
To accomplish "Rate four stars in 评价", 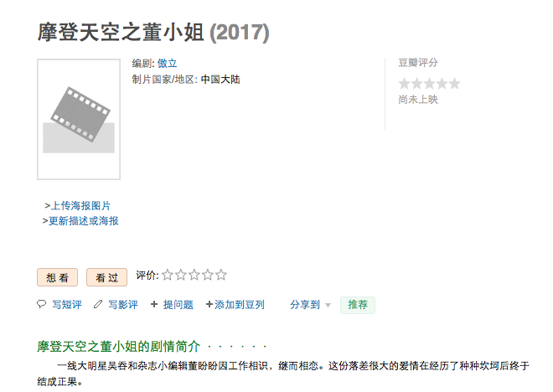I will click(x=208, y=275).
